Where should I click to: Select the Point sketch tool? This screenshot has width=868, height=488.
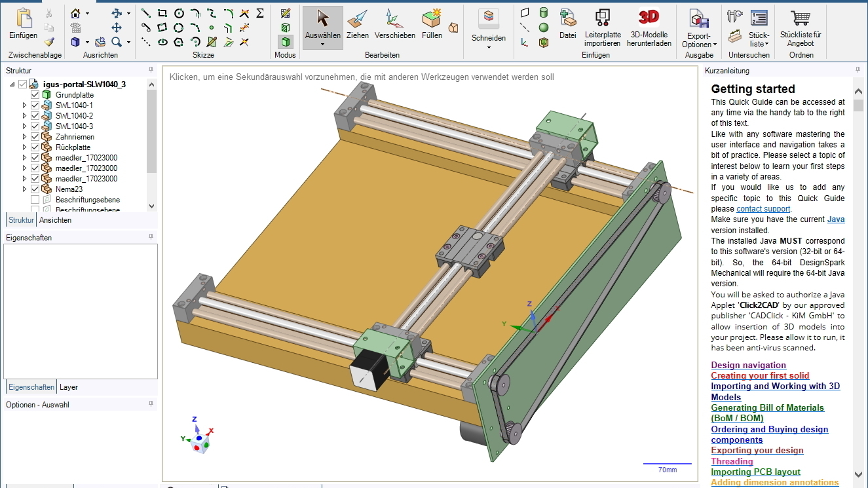point(212,28)
